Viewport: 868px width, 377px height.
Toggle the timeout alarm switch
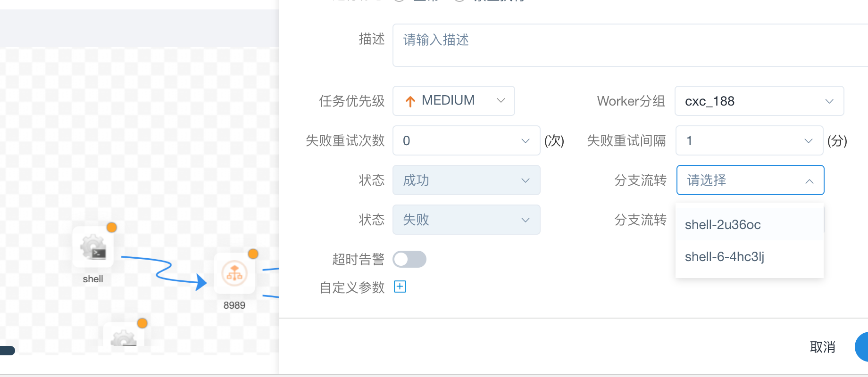(x=409, y=259)
